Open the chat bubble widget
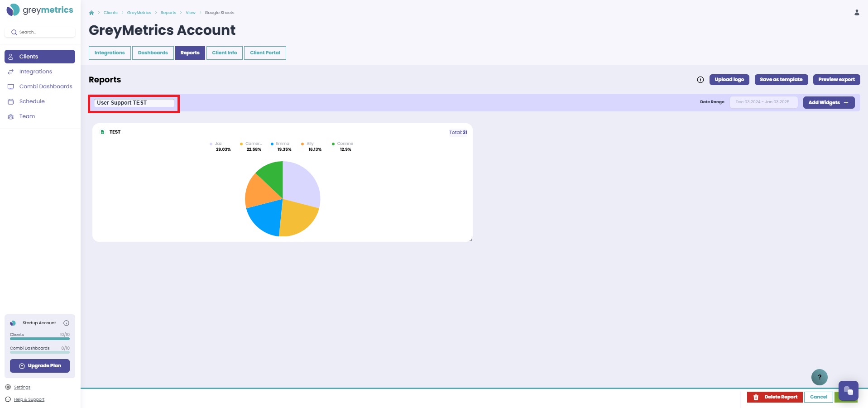868x408 pixels. pos(849,391)
